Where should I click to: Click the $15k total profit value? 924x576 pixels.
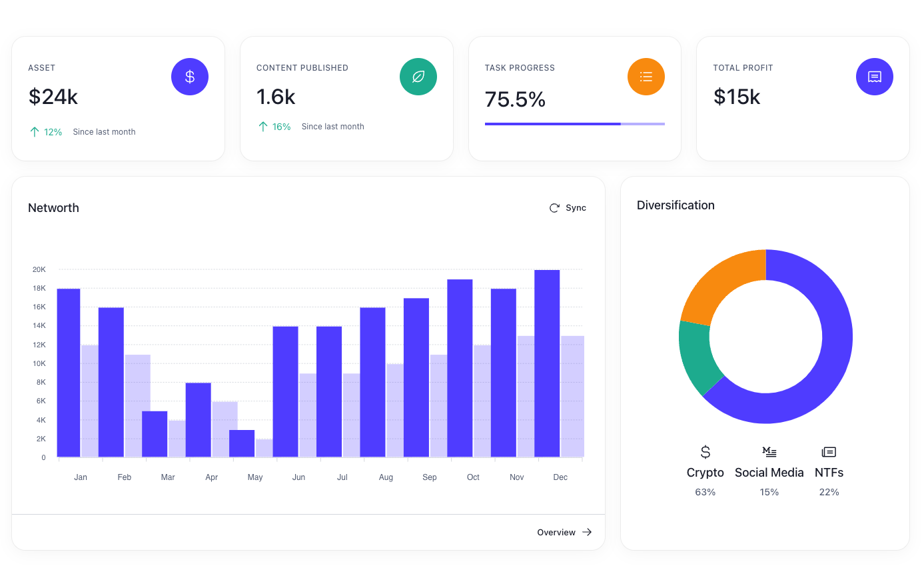[x=737, y=97]
